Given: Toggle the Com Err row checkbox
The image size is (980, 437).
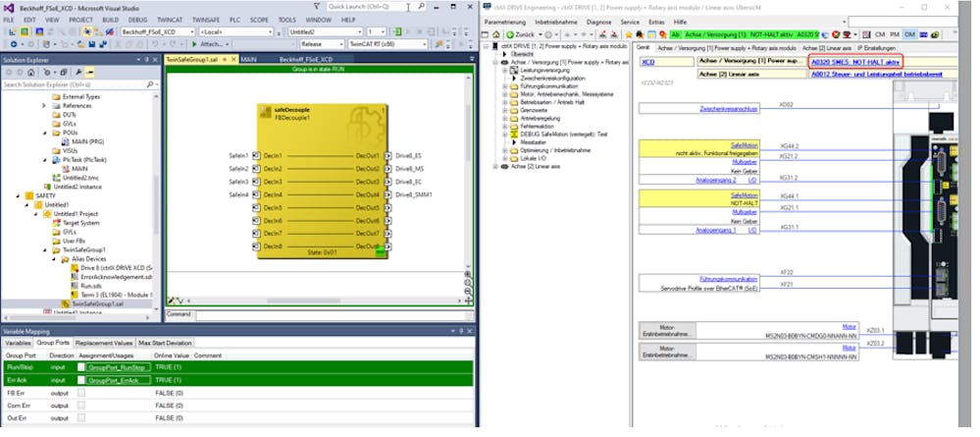Looking at the screenshot, I should pos(80,405).
